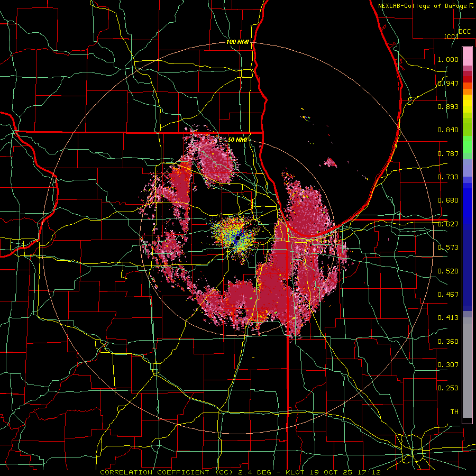Click the light pink color bar segment near 1.000
Viewport: 476px width, 476px height.
pos(467,56)
